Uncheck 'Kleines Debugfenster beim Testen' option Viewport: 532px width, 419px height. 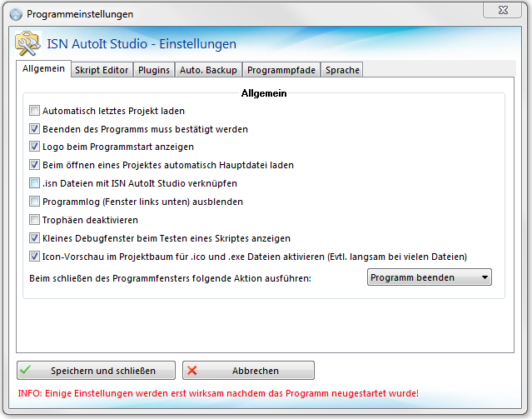click(35, 238)
